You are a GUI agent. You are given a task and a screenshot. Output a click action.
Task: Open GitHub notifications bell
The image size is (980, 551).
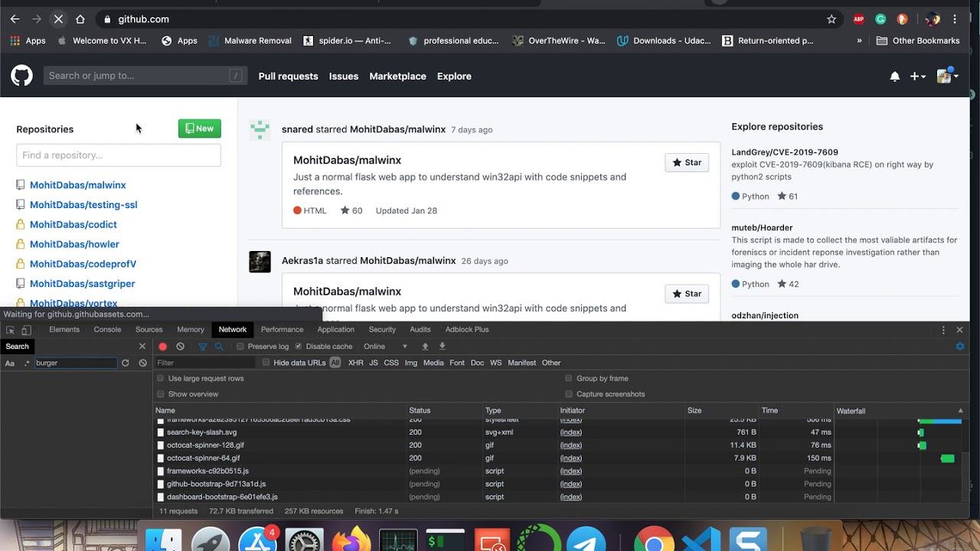[x=894, y=77]
